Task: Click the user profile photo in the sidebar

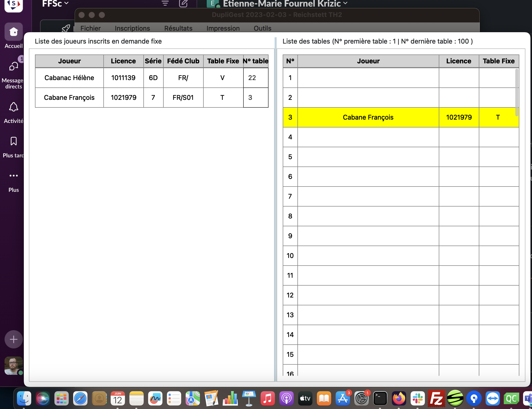Action: click(13, 366)
